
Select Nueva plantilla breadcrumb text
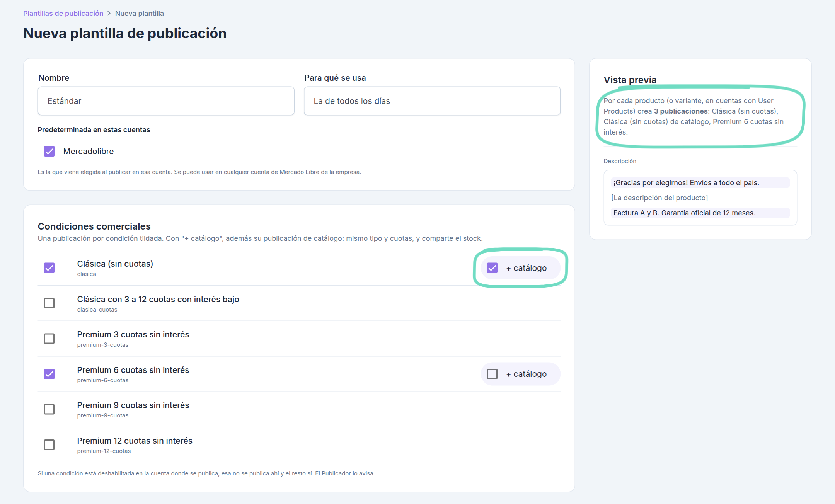coord(139,14)
